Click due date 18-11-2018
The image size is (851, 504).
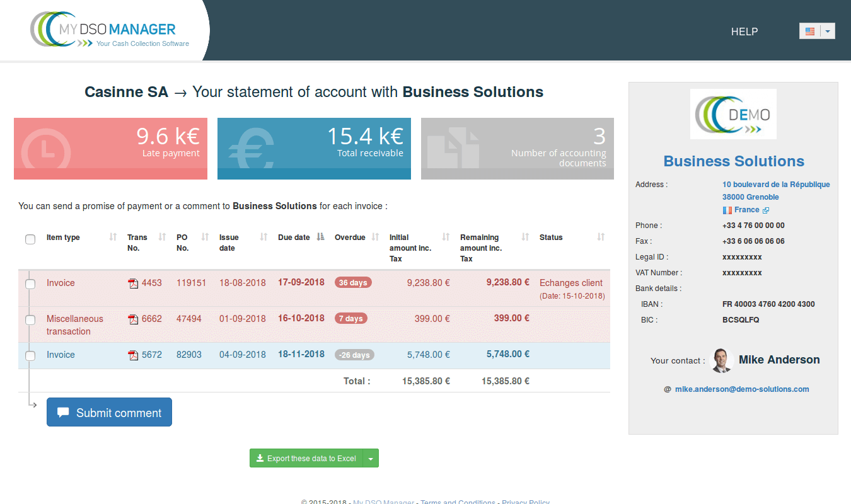click(x=301, y=354)
